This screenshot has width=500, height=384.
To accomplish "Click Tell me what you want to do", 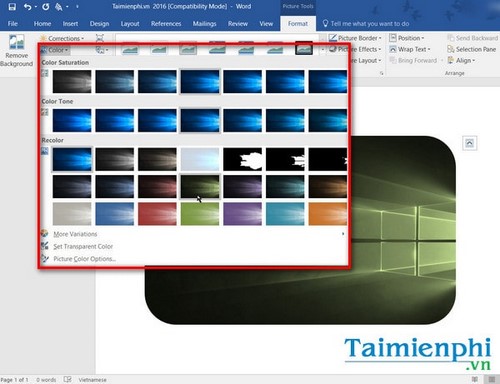I will (x=370, y=24).
